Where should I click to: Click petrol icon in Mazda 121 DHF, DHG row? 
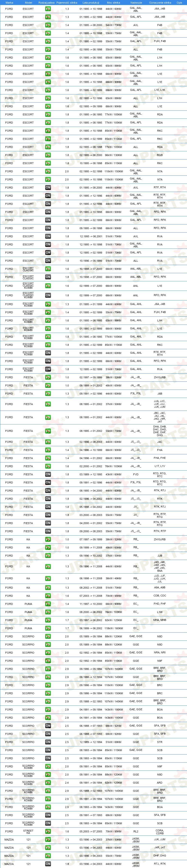(48, 856)
